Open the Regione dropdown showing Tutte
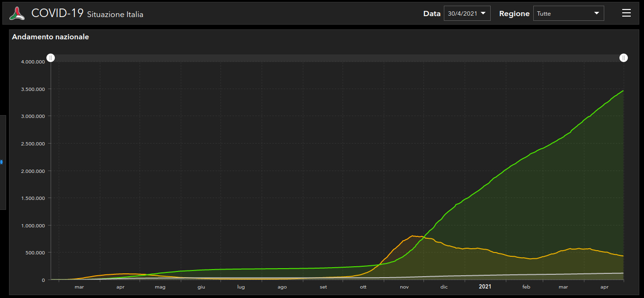Image resolution: width=644 pixels, height=298 pixels. pyautogui.click(x=568, y=13)
